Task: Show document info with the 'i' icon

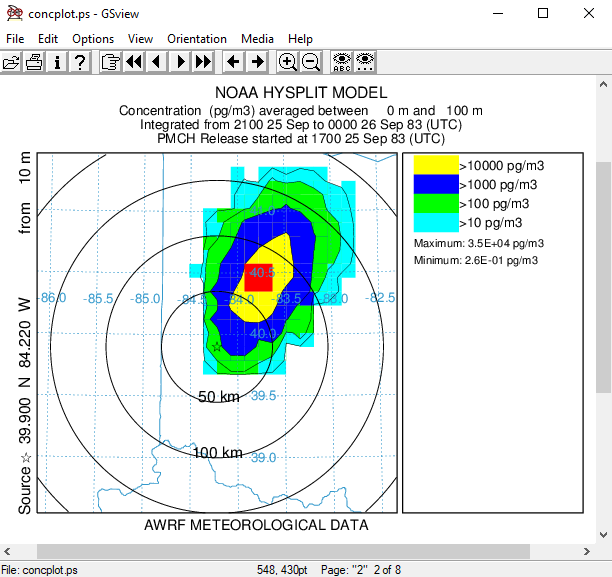Action: tap(57, 62)
